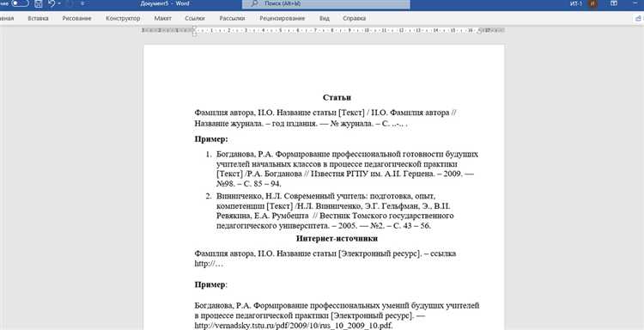Open the Customize Quick Access Toolbar dropdown
Screen dimensions: 644x330
point(82,3)
